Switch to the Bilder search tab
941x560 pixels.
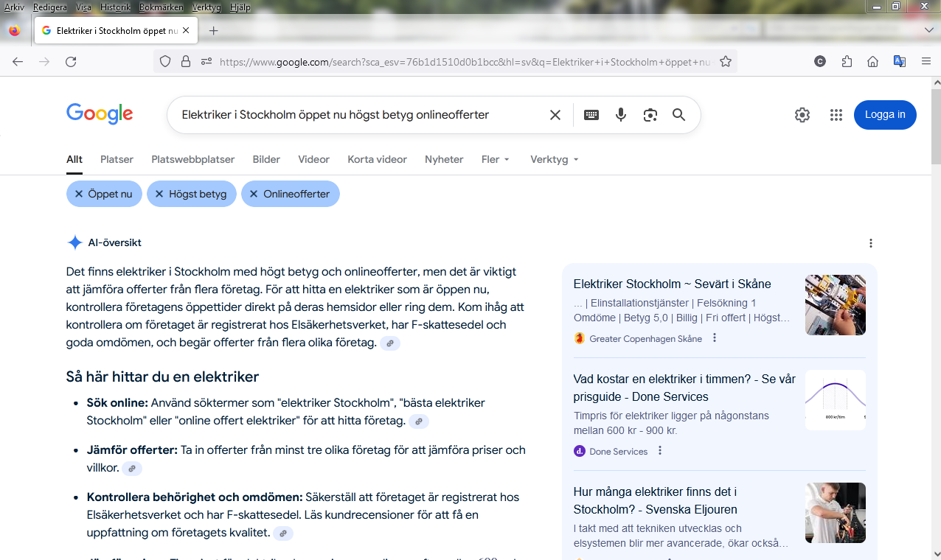point(266,159)
